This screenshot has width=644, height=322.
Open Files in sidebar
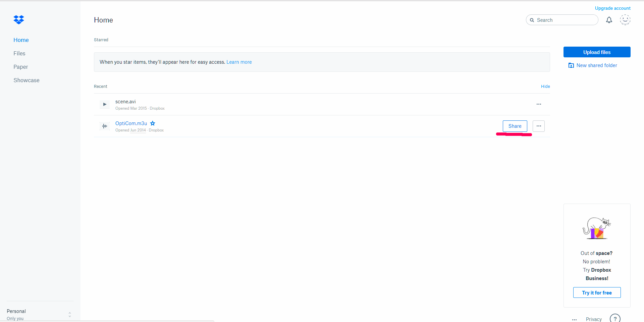[19, 53]
